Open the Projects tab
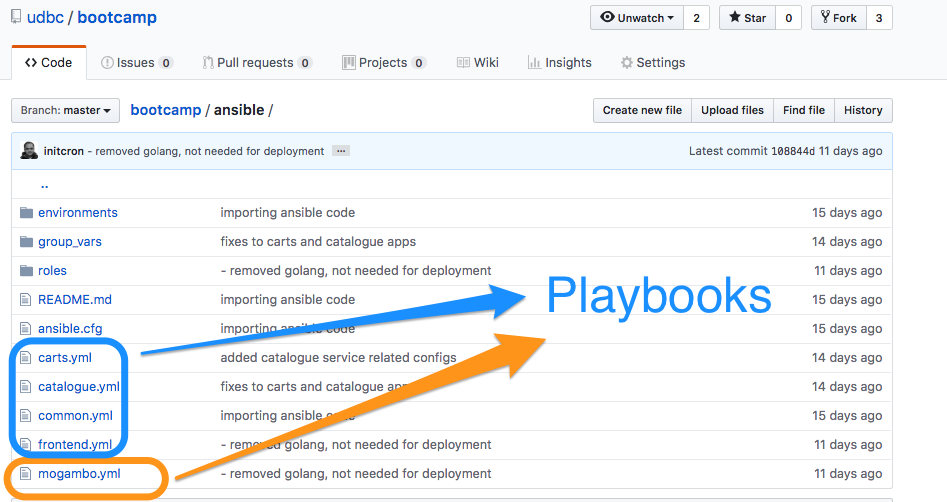Screen dimensions: 947x502 384,63
